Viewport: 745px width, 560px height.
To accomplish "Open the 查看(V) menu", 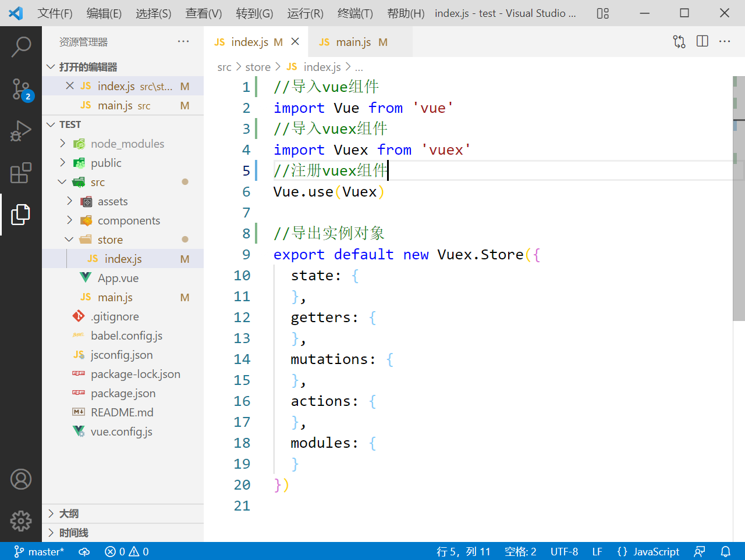I will (204, 13).
